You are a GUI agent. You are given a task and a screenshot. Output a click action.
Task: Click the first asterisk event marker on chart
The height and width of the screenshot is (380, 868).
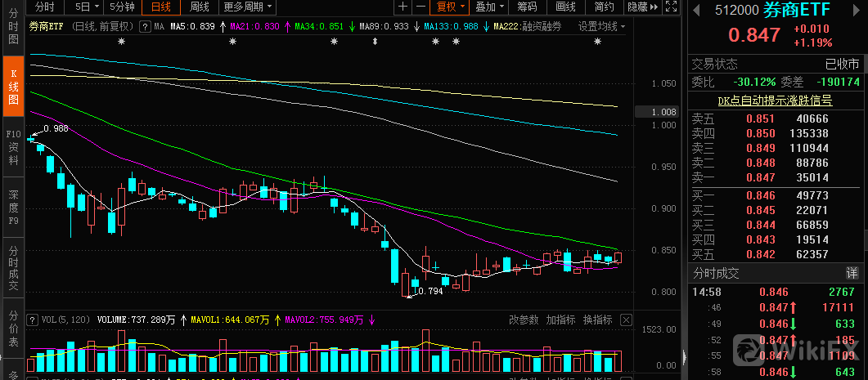(x=122, y=41)
